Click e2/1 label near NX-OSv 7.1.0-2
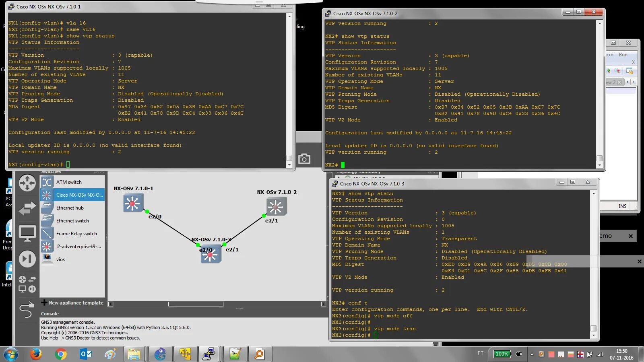This screenshot has width=644, height=362. pyautogui.click(x=271, y=220)
